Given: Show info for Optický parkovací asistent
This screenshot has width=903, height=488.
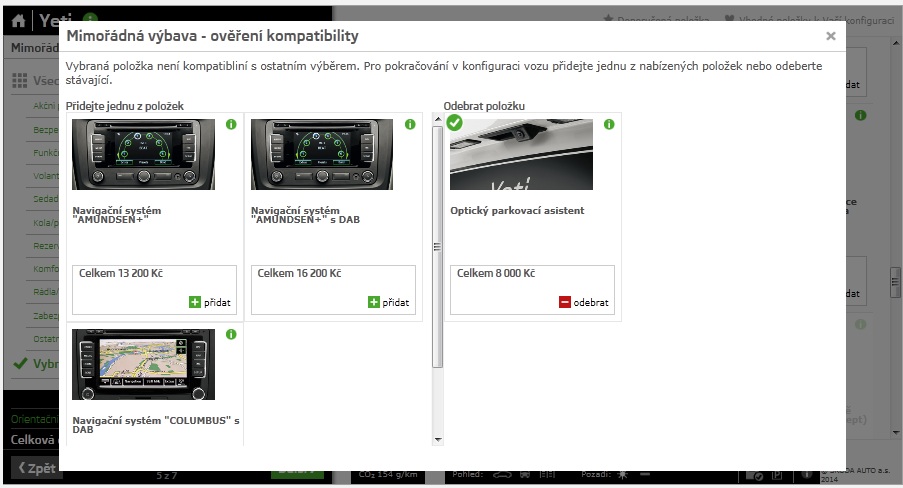Looking at the screenshot, I should (x=609, y=124).
